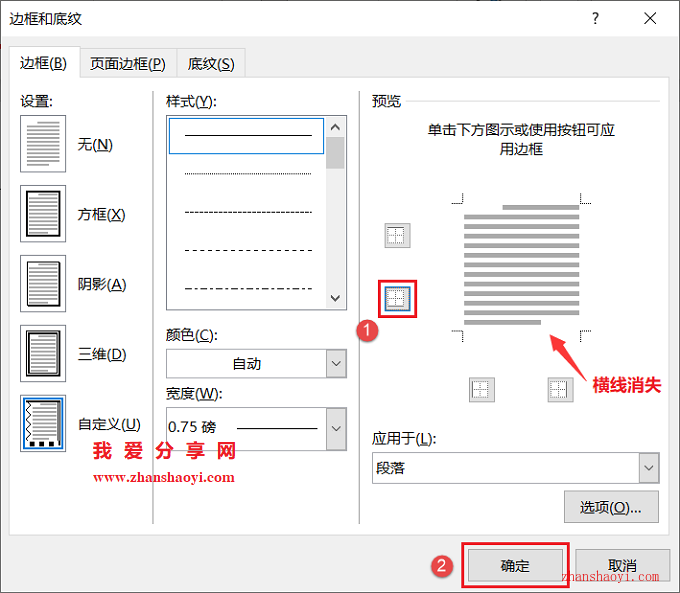The image size is (680, 593).
Task: Click the 三维(D) label
Action: (102, 354)
